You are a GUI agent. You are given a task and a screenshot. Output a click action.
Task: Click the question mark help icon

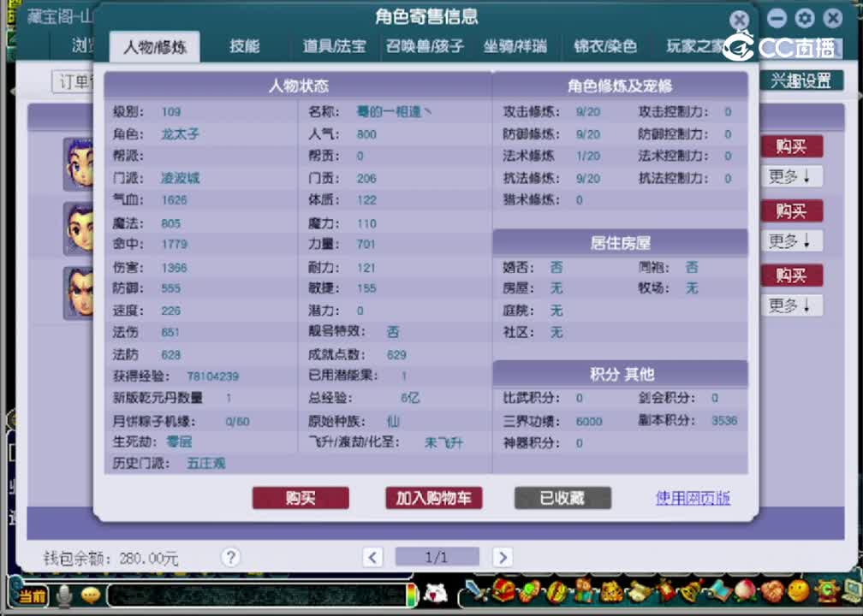pyautogui.click(x=230, y=557)
